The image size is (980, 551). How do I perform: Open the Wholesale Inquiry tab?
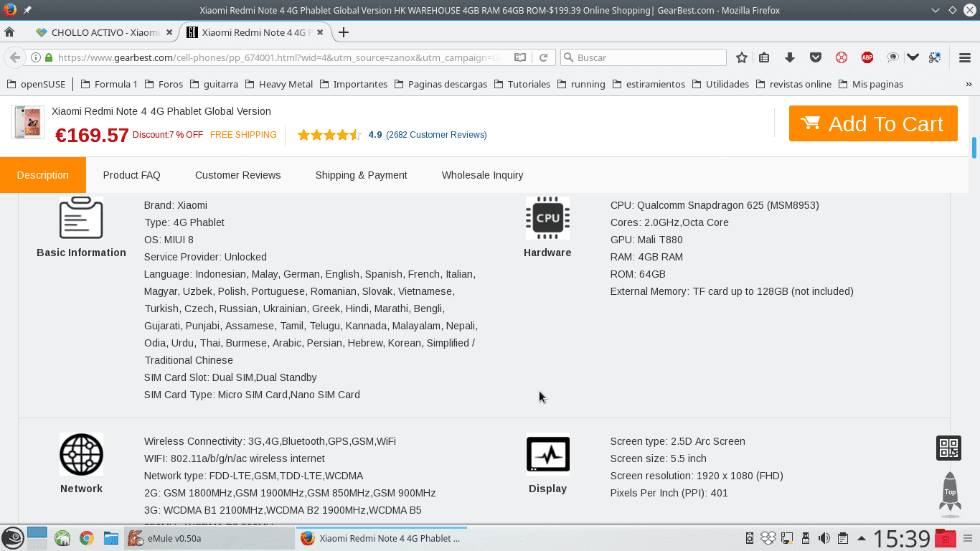[483, 175]
